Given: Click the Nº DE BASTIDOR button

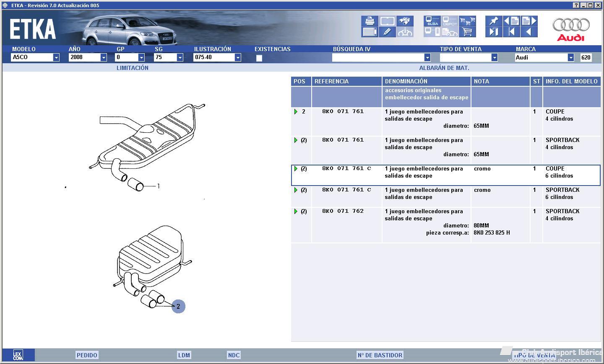Looking at the screenshot, I should 380,355.
